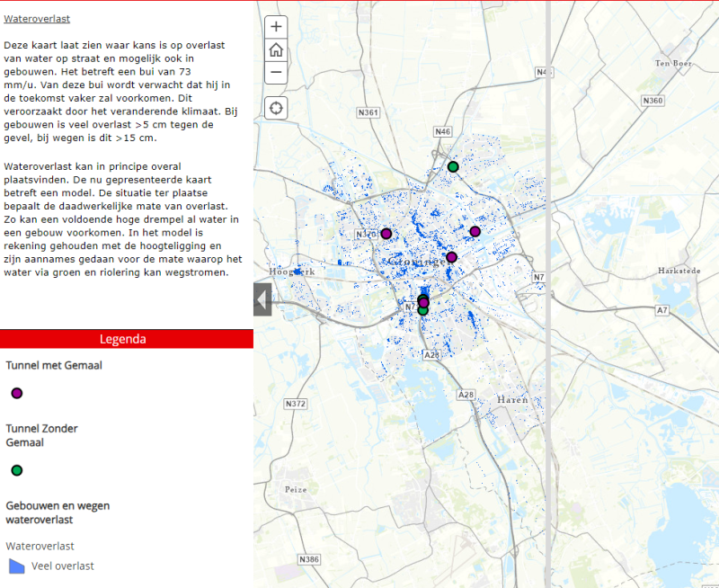Click the Ten Boer place label

point(672,63)
